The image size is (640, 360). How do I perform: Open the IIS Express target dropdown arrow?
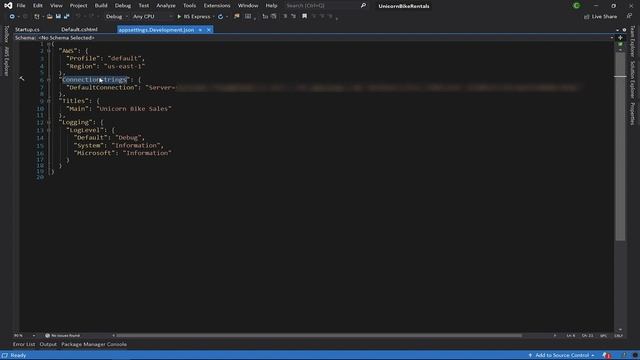tap(214, 17)
